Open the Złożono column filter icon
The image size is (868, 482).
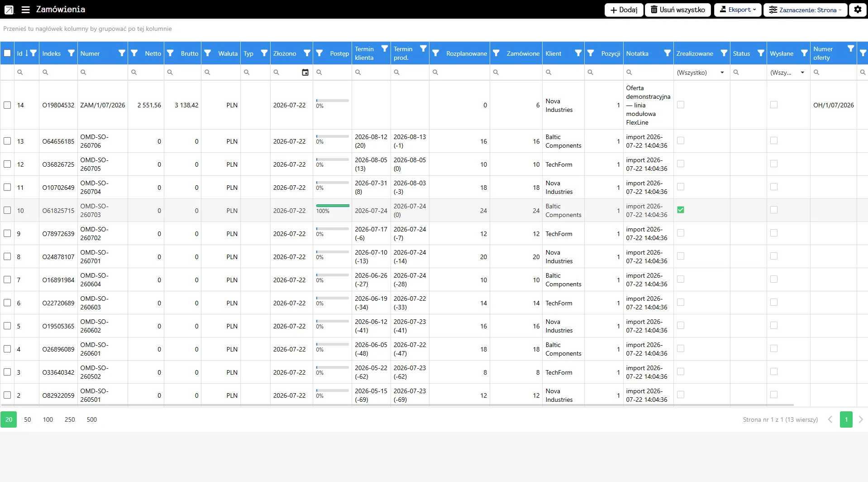point(307,53)
